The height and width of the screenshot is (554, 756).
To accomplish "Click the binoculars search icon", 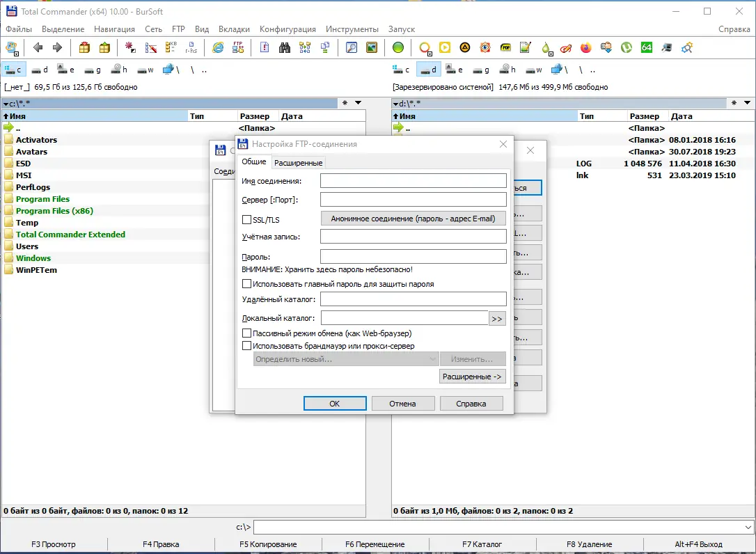I will 285,47.
